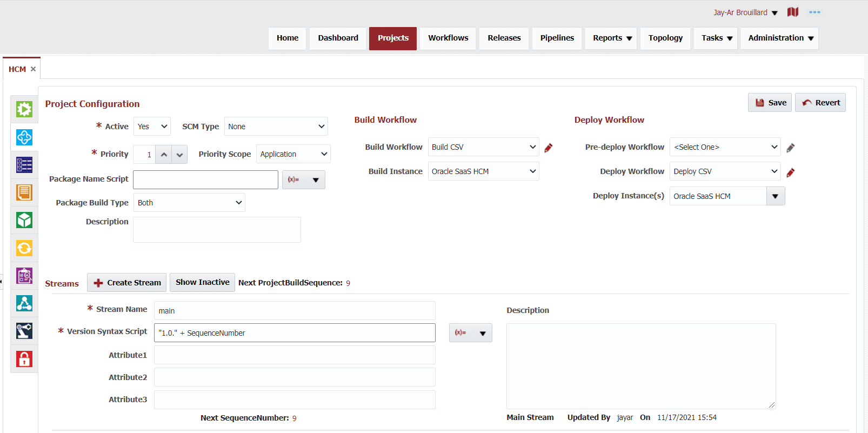Expand the Deploy Instance(s) dropdown arrow
868x433 pixels.
pos(776,196)
